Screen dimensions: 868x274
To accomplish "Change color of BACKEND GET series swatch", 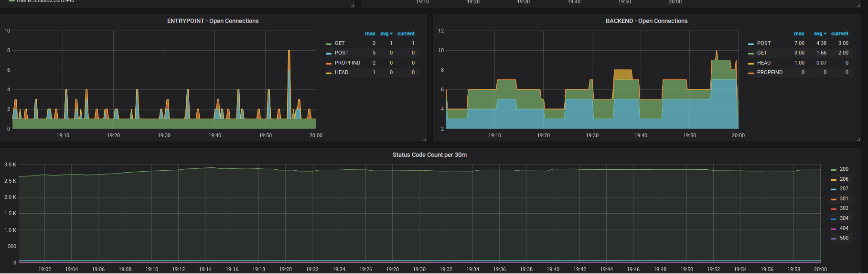I will tap(751, 54).
